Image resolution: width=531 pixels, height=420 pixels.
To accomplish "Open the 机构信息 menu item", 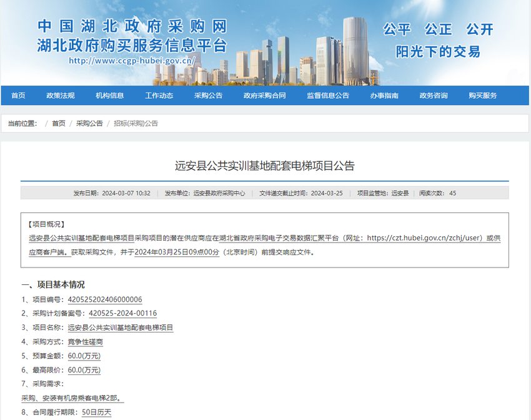I will tap(110, 96).
